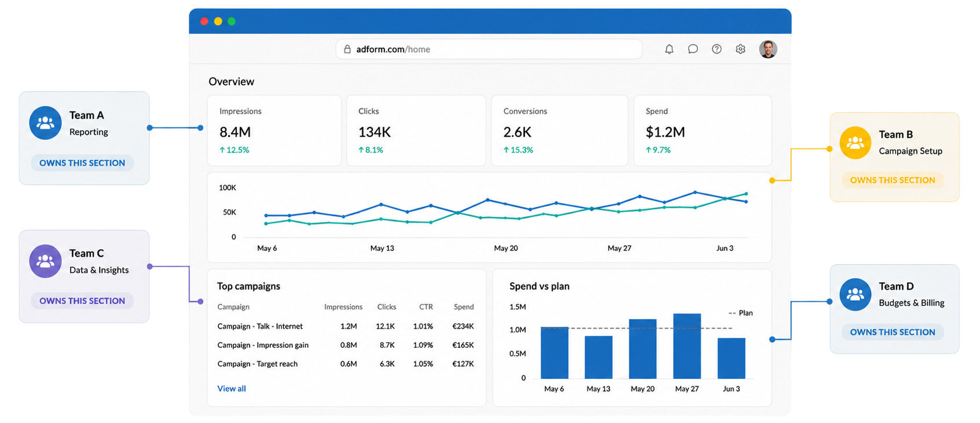Click the Budgets & Billing label under Team D
Viewport: 980px width, 423px height.
coord(912,302)
